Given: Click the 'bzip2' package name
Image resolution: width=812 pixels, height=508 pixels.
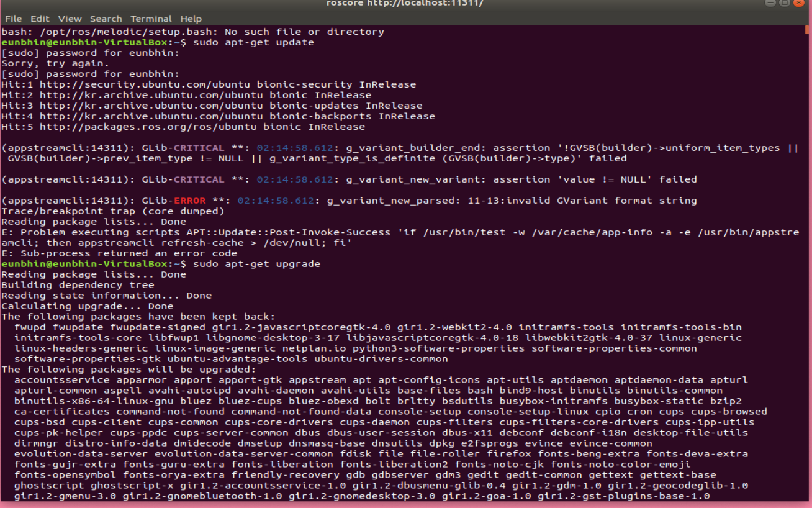Looking at the screenshot, I should [726, 401].
